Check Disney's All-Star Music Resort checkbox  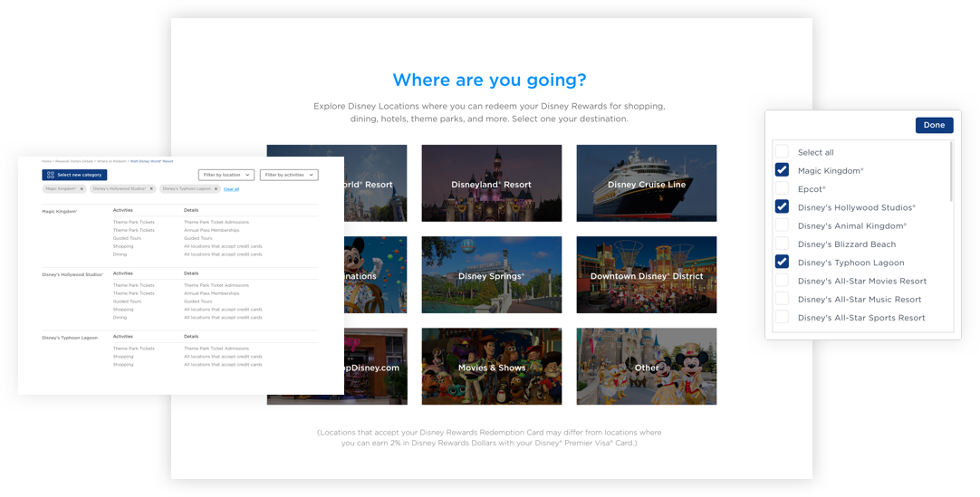[x=782, y=299]
